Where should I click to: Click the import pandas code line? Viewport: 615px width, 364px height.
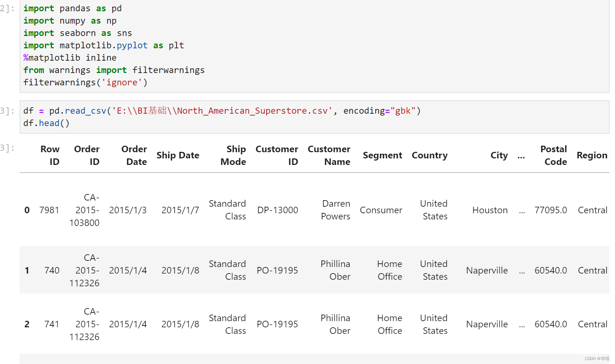click(x=73, y=8)
